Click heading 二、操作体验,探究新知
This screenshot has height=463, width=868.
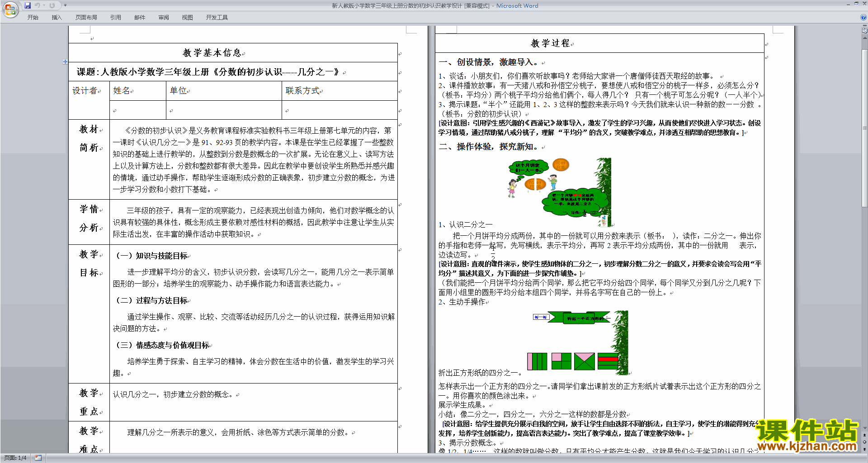click(x=489, y=147)
